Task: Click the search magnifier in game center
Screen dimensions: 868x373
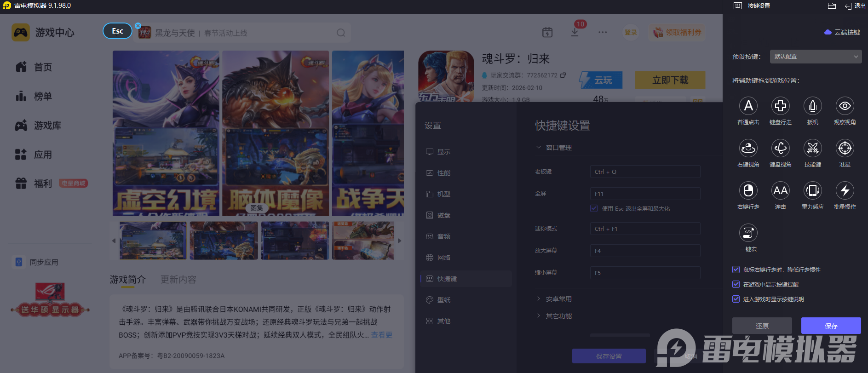Action: point(341,33)
